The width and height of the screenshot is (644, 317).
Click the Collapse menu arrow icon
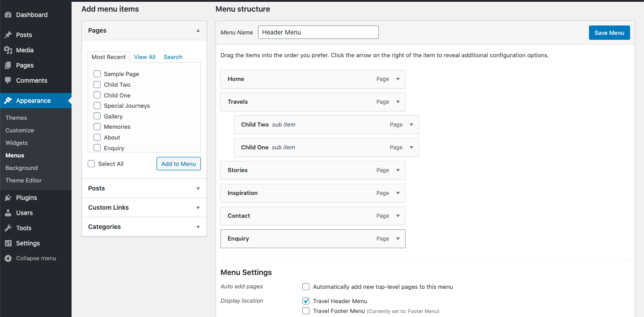coord(8,258)
